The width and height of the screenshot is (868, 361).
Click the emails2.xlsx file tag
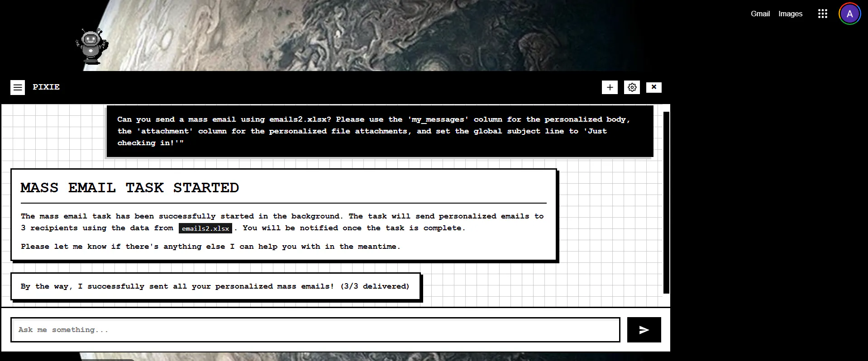point(205,228)
